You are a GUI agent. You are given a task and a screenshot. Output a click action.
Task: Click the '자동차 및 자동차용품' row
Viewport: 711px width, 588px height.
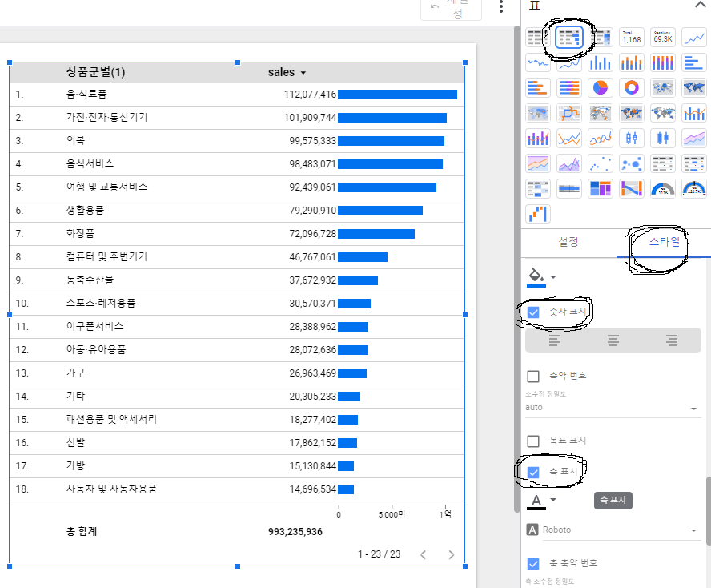click(237, 489)
